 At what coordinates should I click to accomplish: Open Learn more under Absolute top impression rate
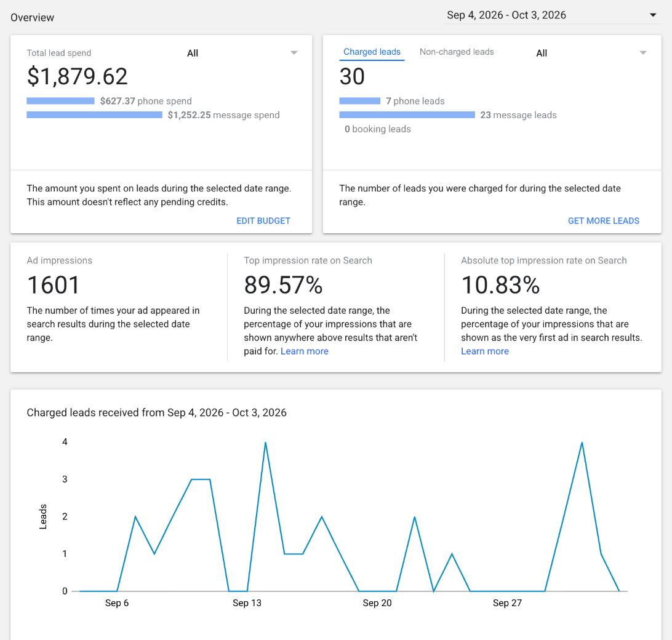coord(485,351)
